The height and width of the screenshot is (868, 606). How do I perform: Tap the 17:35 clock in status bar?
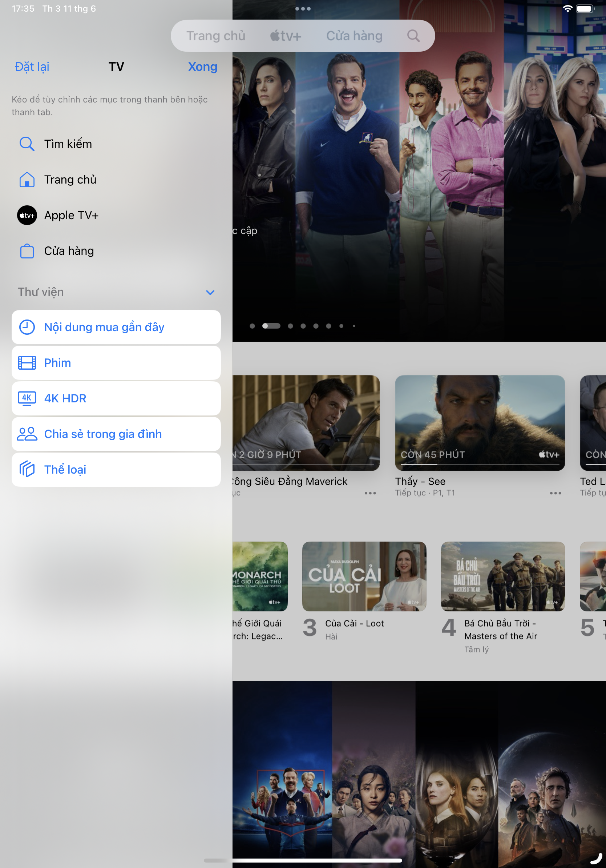23,8
